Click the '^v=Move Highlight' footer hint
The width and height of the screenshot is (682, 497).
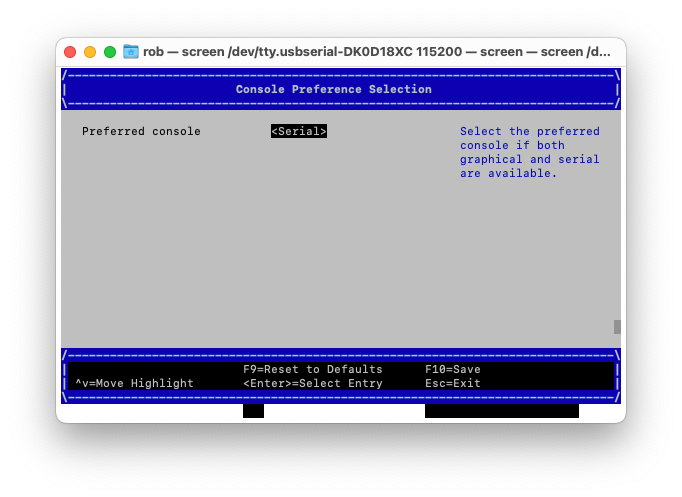(134, 383)
